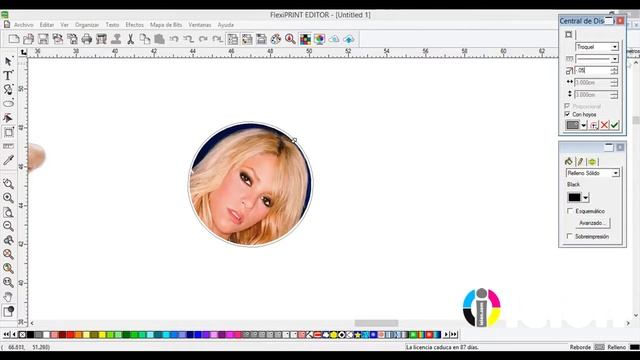Click the cloud upload icon

point(349,39)
